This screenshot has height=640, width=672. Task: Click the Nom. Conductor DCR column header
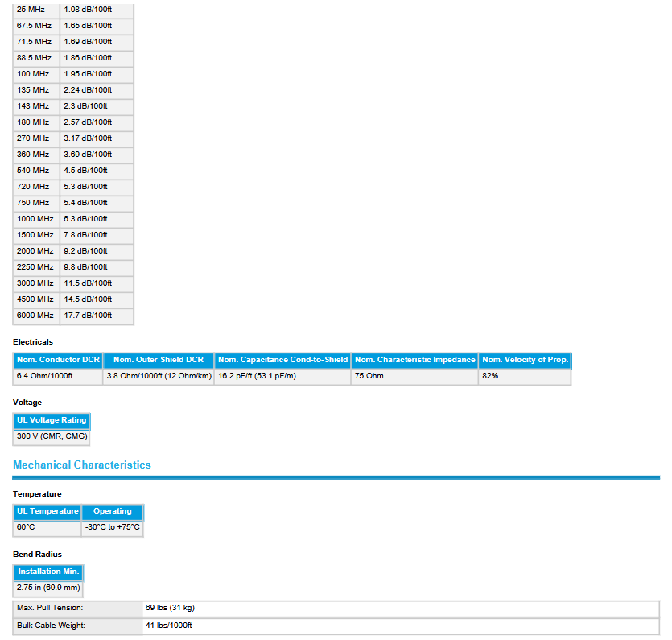click(x=58, y=360)
